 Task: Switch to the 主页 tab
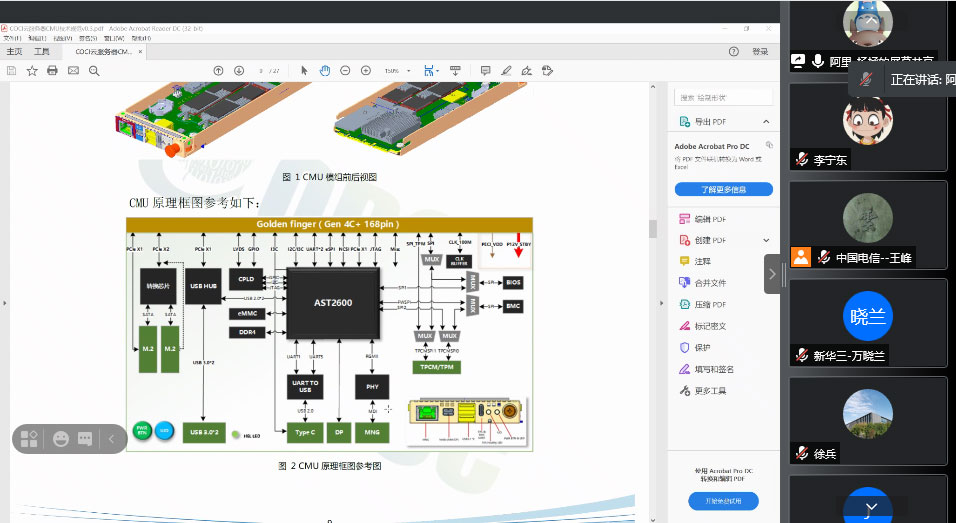tap(14, 52)
